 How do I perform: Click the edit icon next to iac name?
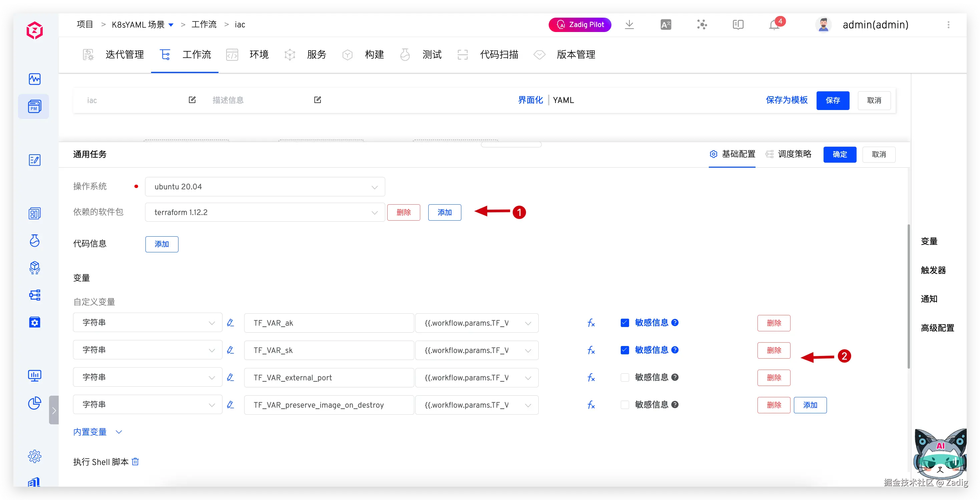pos(192,100)
